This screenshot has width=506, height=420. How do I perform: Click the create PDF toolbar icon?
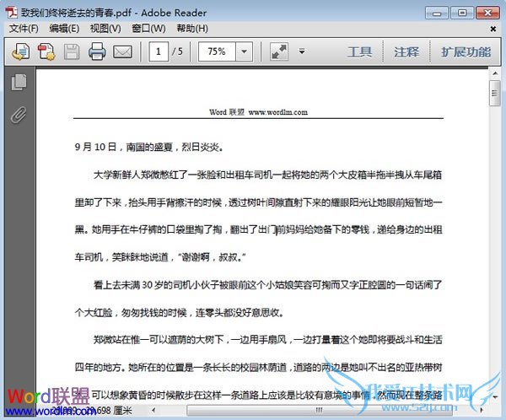46,51
